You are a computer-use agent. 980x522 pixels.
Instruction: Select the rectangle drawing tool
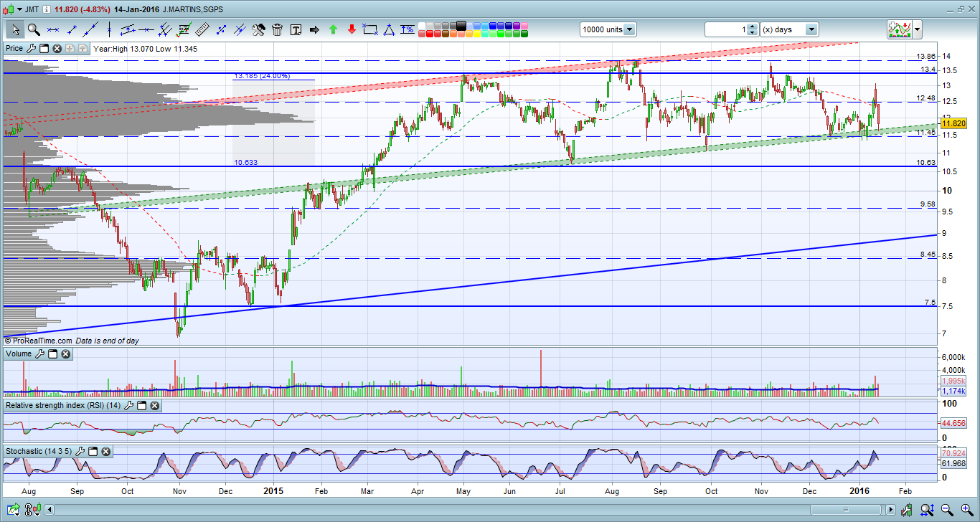click(x=370, y=29)
